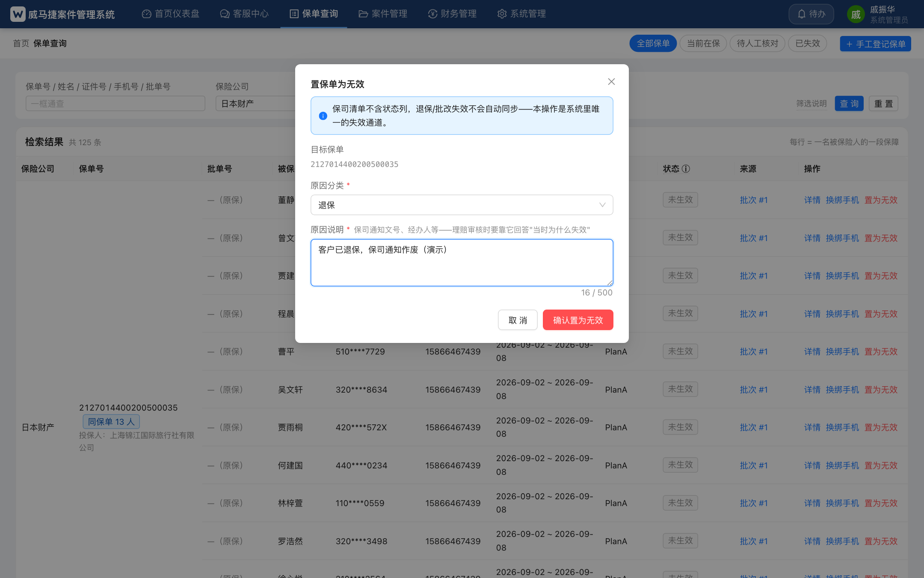Click the info icon beside 状态 header
Image resolution: width=924 pixels, height=578 pixels.
[686, 169]
